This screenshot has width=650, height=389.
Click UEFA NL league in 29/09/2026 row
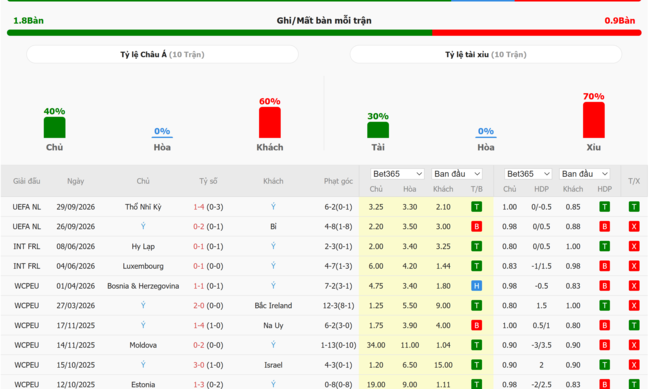tap(27, 207)
